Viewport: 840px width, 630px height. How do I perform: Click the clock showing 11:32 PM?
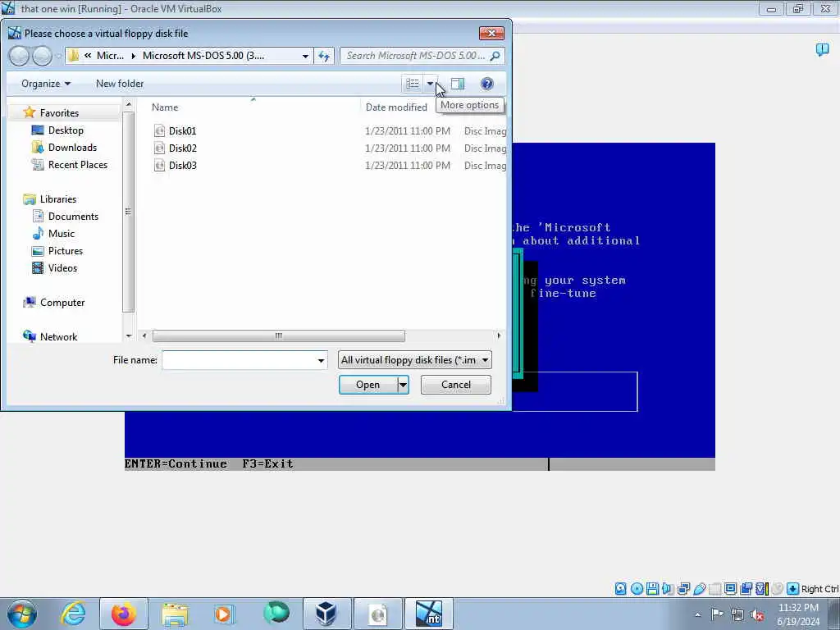[798, 608]
